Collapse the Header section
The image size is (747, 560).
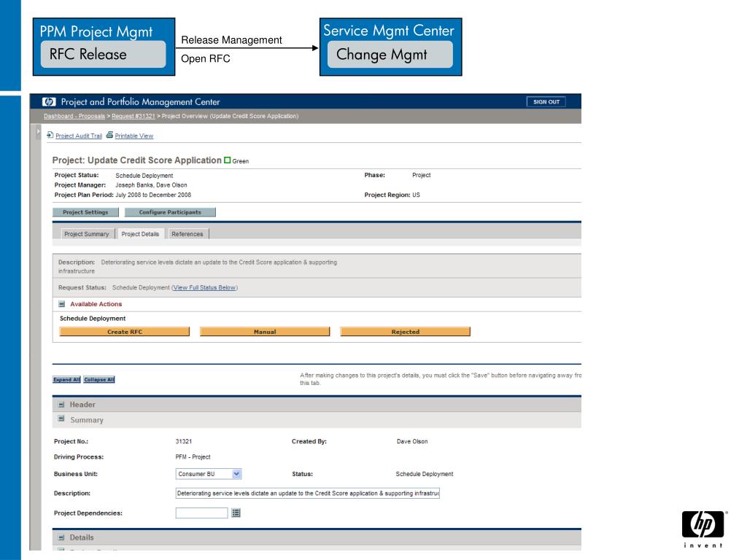61,404
